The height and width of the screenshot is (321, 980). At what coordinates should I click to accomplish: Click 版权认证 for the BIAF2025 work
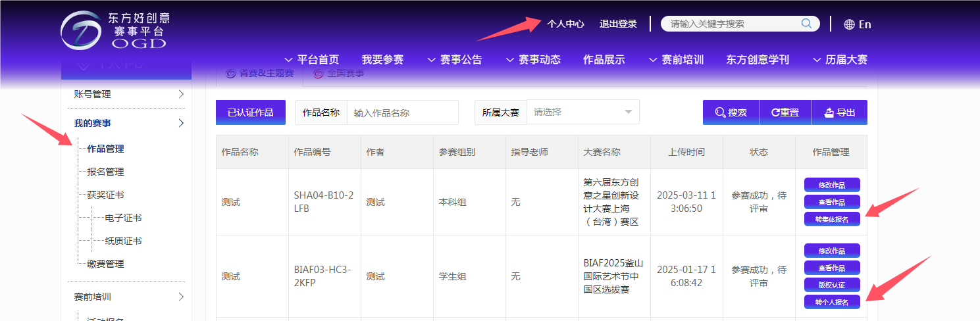coord(832,285)
